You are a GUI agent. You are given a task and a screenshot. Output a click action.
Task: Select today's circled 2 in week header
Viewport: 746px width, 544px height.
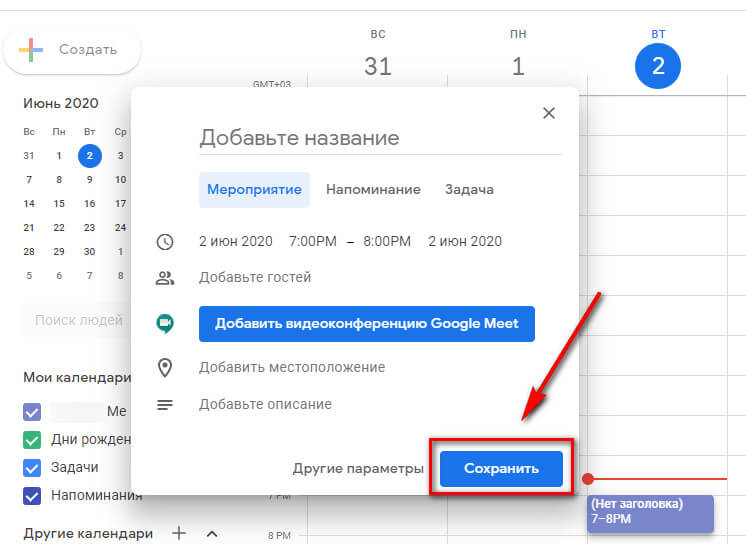[658, 66]
